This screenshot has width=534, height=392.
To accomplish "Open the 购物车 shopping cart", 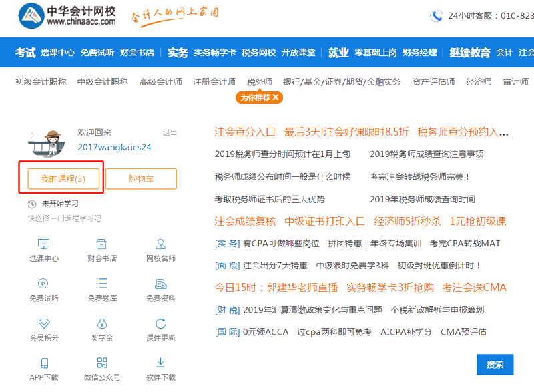I will pos(140,179).
